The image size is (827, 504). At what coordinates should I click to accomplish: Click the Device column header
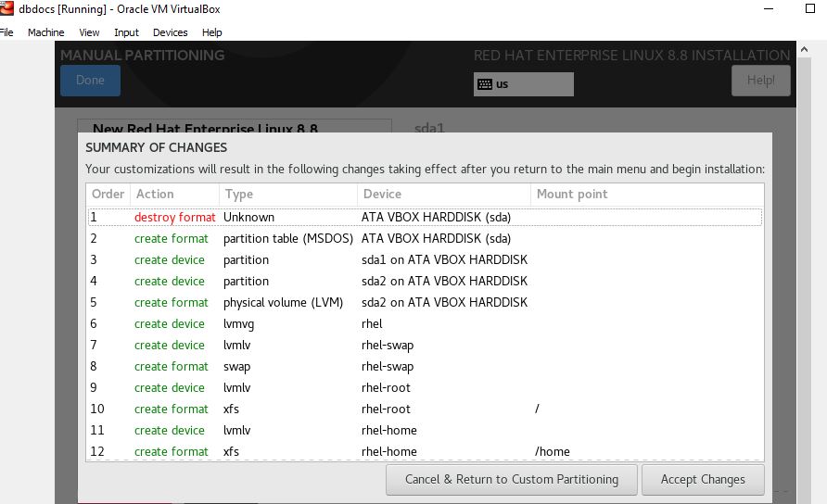[x=444, y=194]
